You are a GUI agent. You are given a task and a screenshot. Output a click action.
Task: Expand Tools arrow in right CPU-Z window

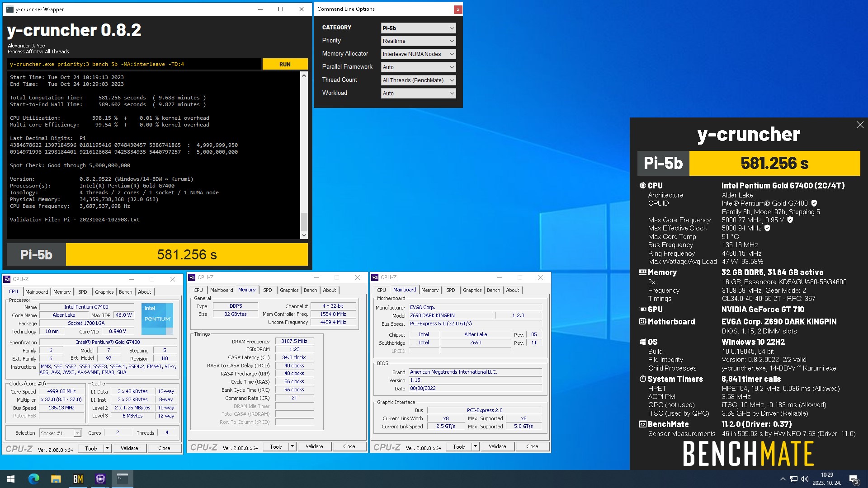click(x=476, y=446)
